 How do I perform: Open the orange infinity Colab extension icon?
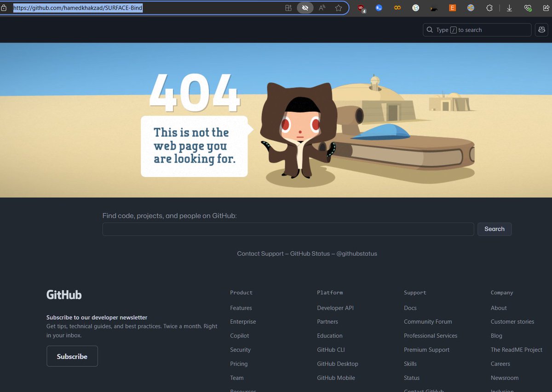[x=397, y=8]
